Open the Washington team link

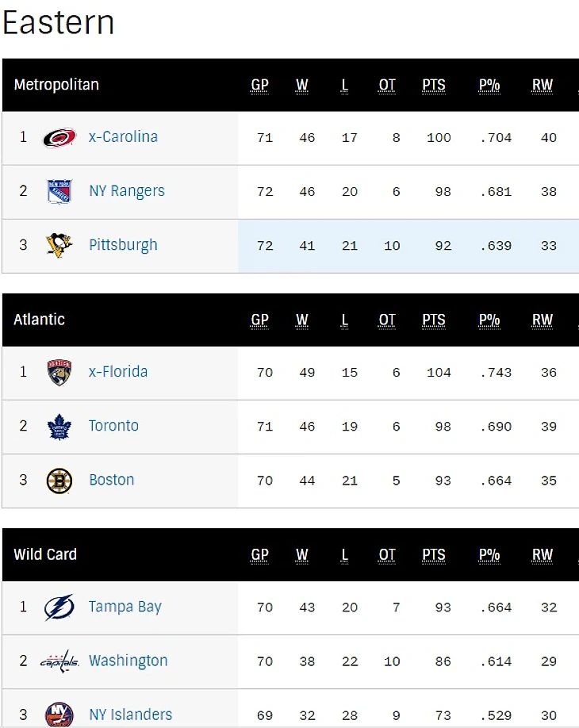tap(128, 661)
